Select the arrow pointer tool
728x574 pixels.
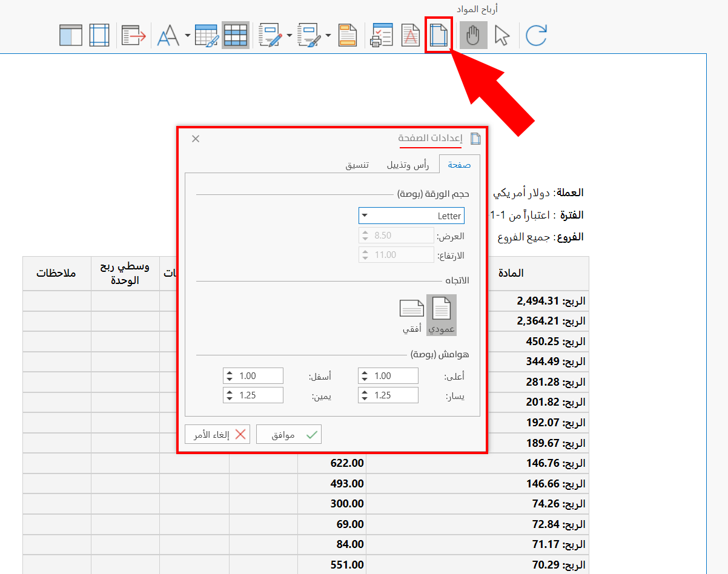pyautogui.click(x=502, y=35)
